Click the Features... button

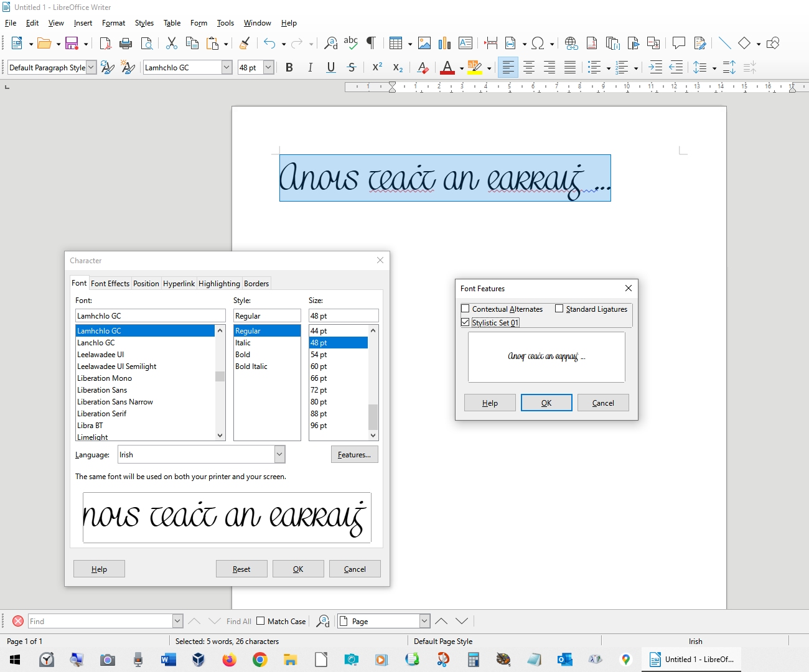pos(354,454)
